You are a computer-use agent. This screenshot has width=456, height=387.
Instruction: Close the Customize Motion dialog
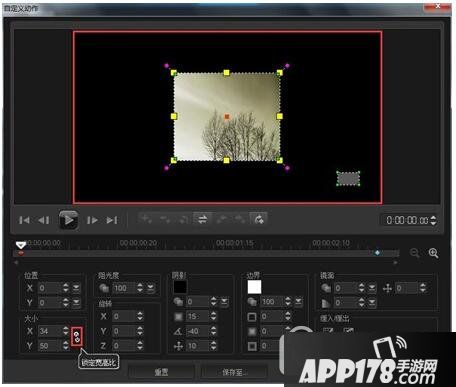coord(438,7)
